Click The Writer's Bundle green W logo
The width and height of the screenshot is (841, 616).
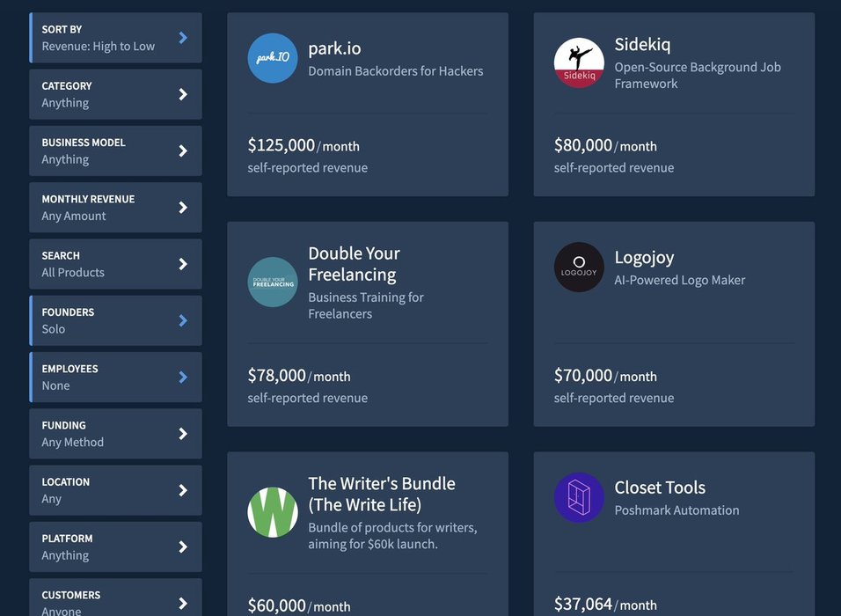pyautogui.click(x=273, y=512)
